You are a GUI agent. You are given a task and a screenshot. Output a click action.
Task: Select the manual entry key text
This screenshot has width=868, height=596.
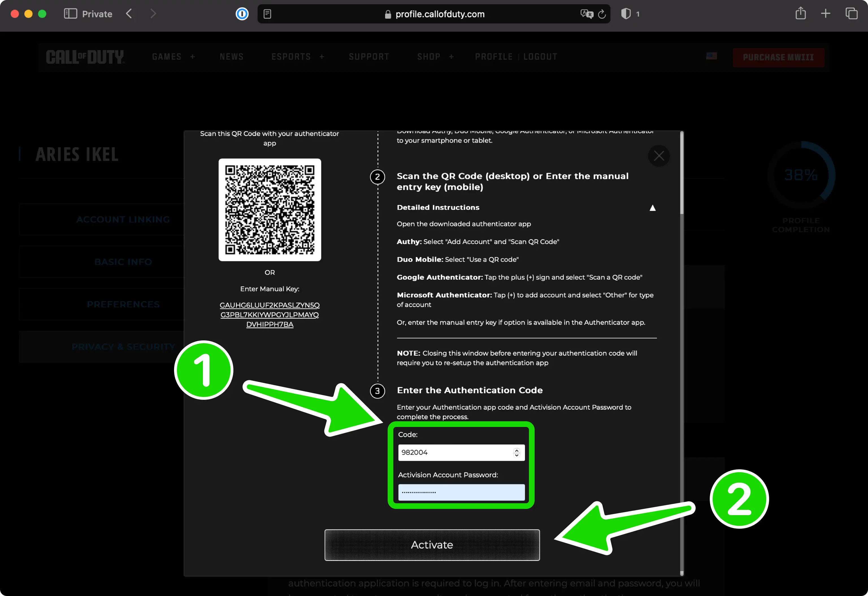(x=270, y=315)
